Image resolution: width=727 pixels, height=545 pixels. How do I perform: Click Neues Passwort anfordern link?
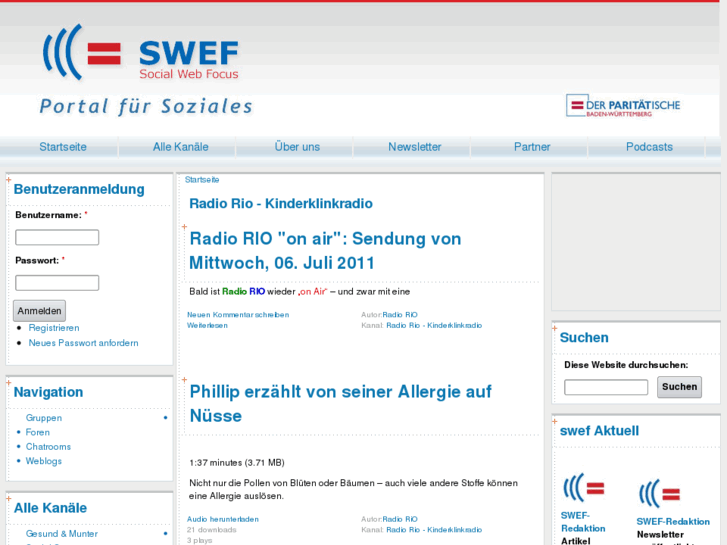[83, 343]
